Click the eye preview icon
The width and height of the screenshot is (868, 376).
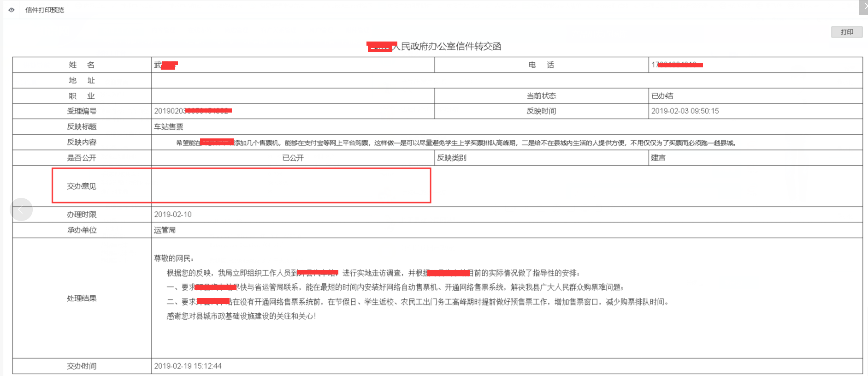pos(12,10)
